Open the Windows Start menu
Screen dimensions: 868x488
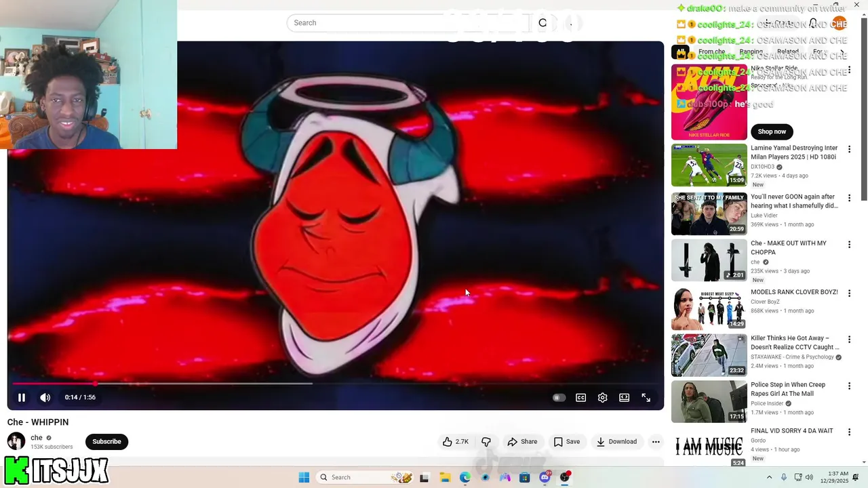tap(304, 477)
